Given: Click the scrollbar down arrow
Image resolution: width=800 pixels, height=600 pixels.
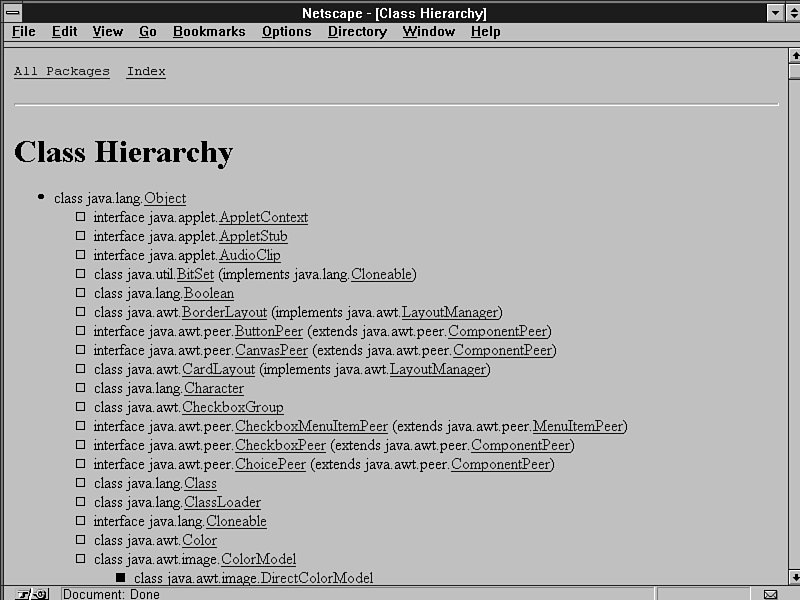Looking at the screenshot, I should pos(794,578).
